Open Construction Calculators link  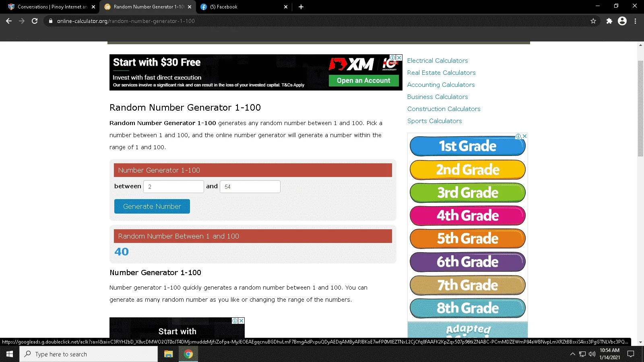tap(444, 109)
